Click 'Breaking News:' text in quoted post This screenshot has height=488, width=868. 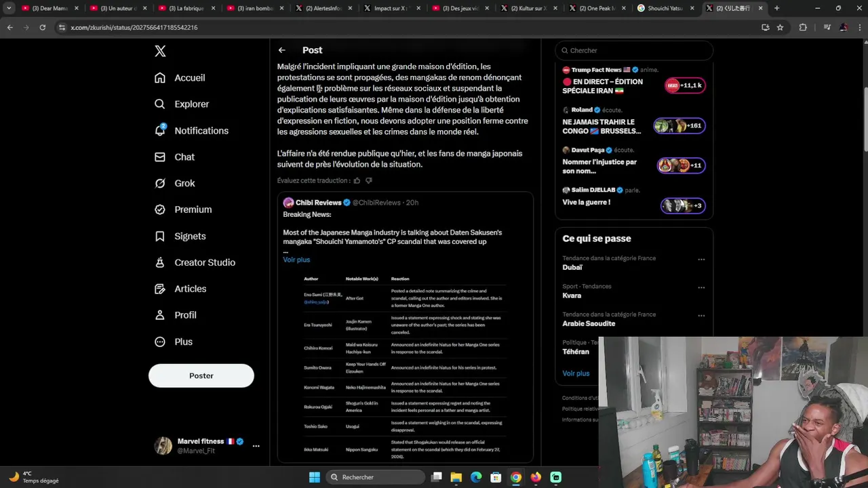307,214
